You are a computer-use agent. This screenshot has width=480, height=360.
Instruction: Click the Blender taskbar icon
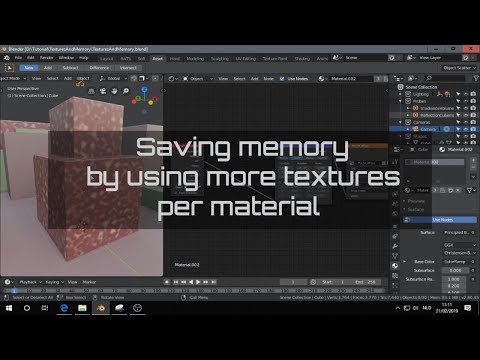(101, 308)
